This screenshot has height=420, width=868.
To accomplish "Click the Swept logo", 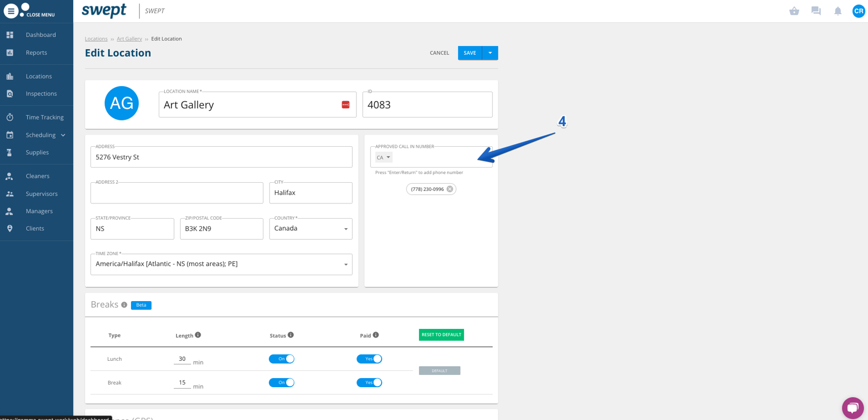I will [x=104, y=11].
